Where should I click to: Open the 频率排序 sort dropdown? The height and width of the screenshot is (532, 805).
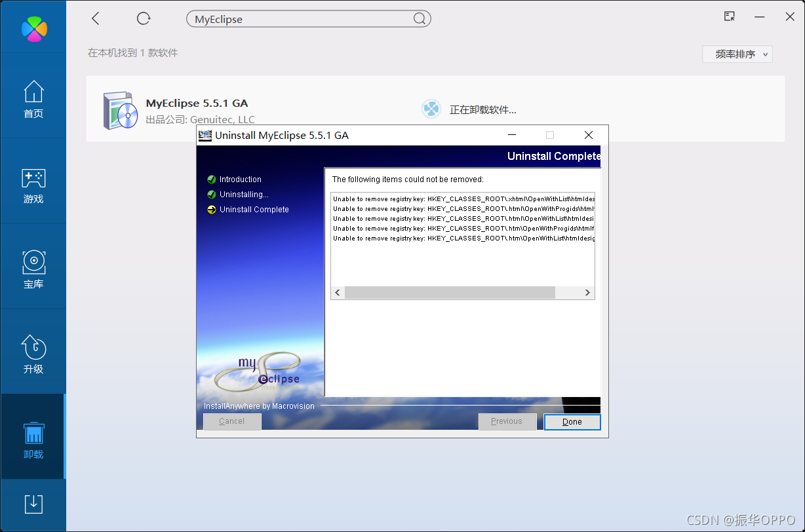[737, 54]
